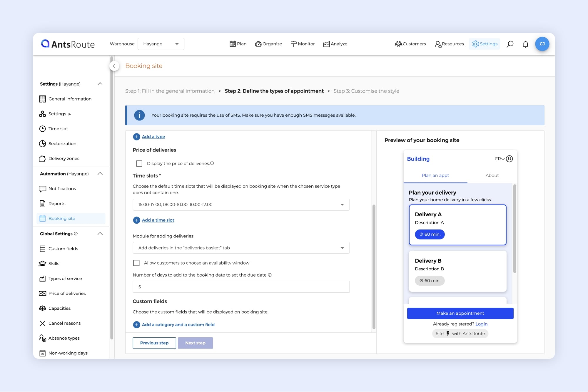
Task: Click the number of days input field
Action: pyautogui.click(x=241, y=287)
